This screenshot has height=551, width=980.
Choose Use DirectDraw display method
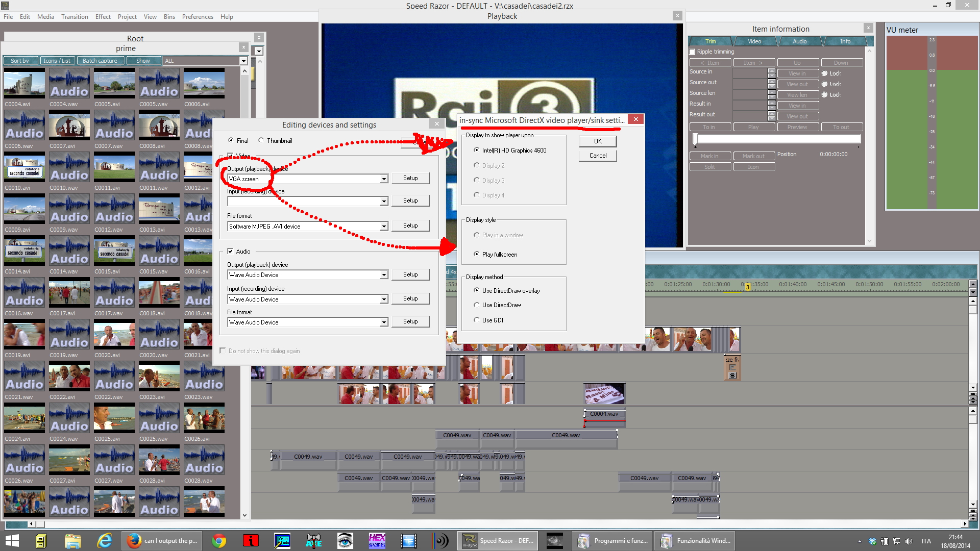pyautogui.click(x=476, y=305)
